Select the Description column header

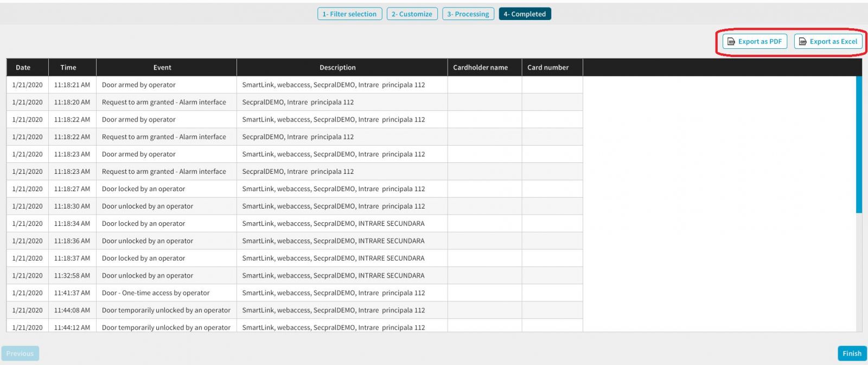337,67
